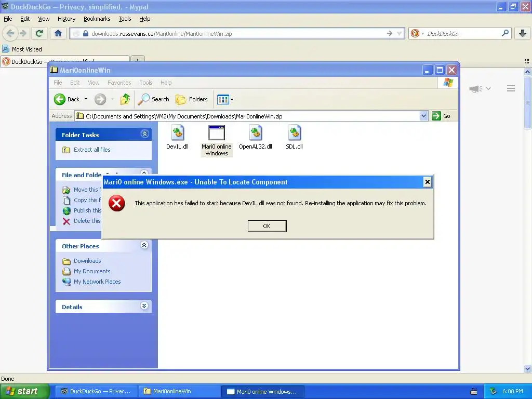Open Explorer's Help menu
The width and height of the screenshot is (532, 399).
166,83
